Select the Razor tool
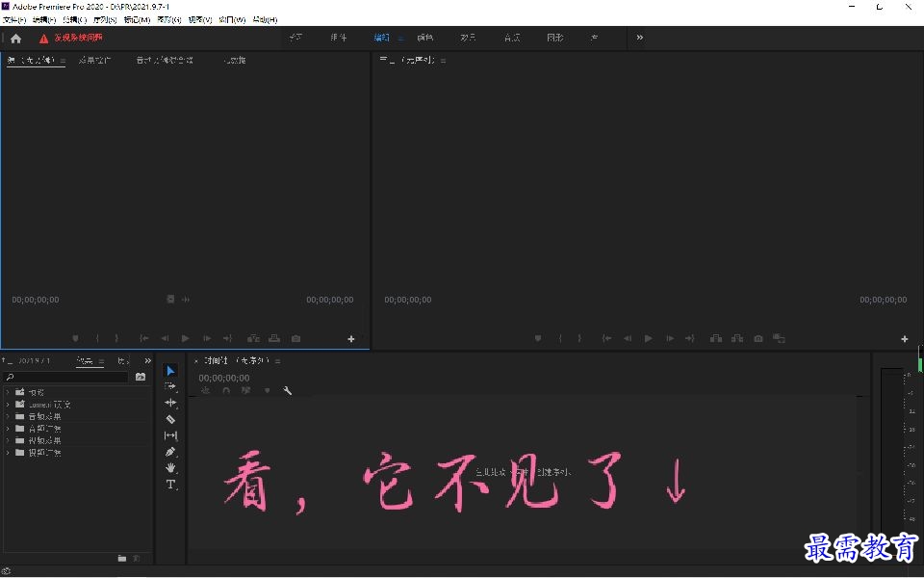Screen dimensions: 924x578 (170, 419)
